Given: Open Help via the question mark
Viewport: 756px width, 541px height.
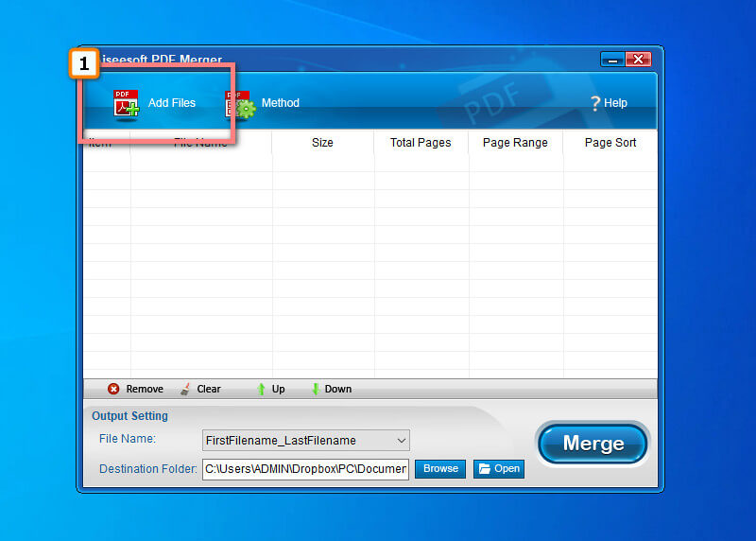Looking at the screenshot, I should 595,103.
